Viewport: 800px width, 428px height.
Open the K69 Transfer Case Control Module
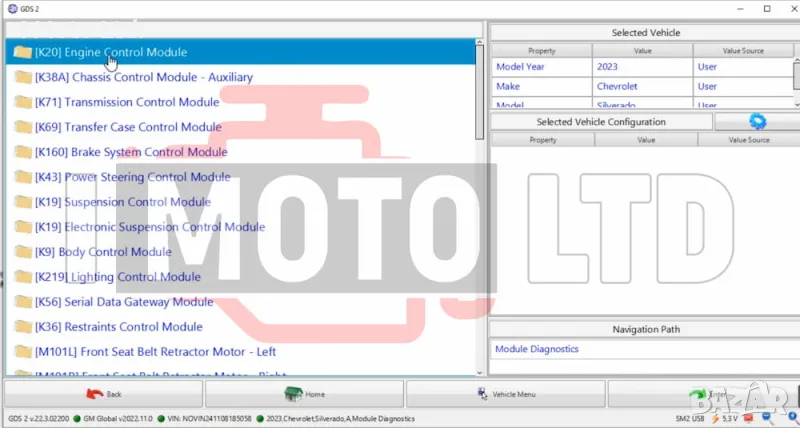click(x=128, y=127)
